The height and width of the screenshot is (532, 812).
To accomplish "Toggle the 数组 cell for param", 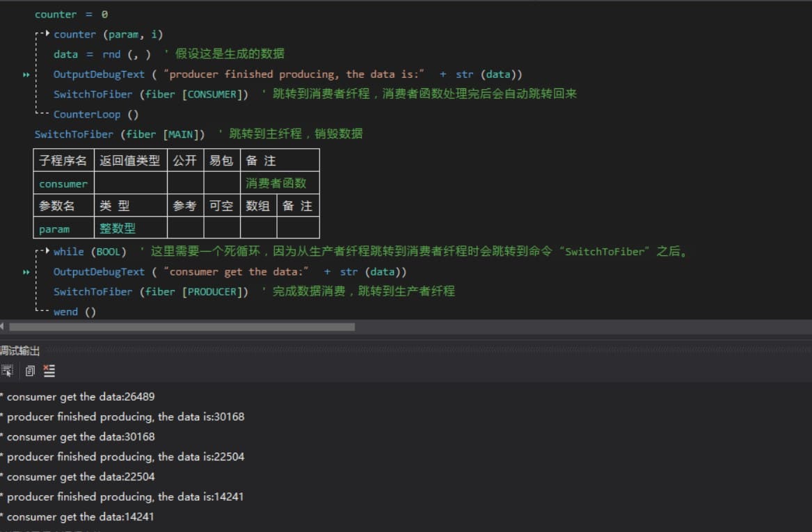I will 258,228.
